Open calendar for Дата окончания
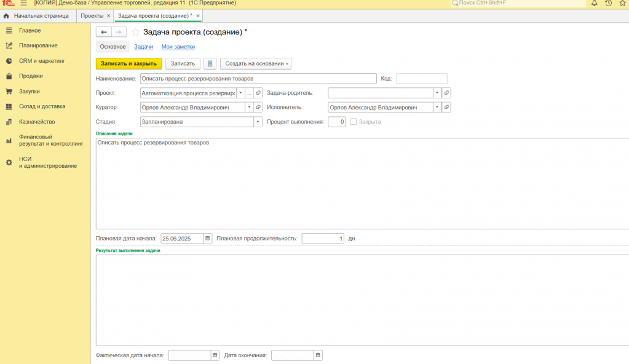Image resolution: width=629 pixels, height=364 pixels. (318, 355)
